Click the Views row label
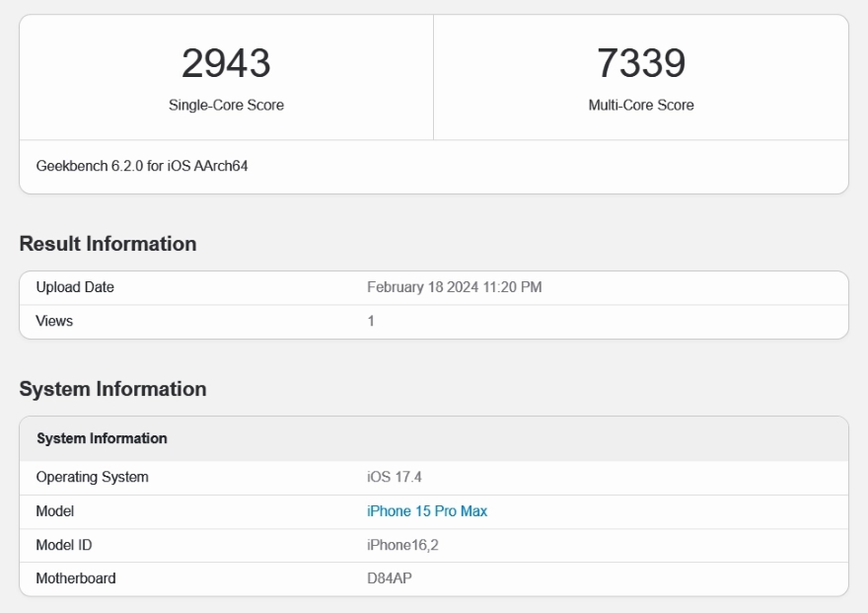This screenshot has height=613, width=868. coord(54,321)
